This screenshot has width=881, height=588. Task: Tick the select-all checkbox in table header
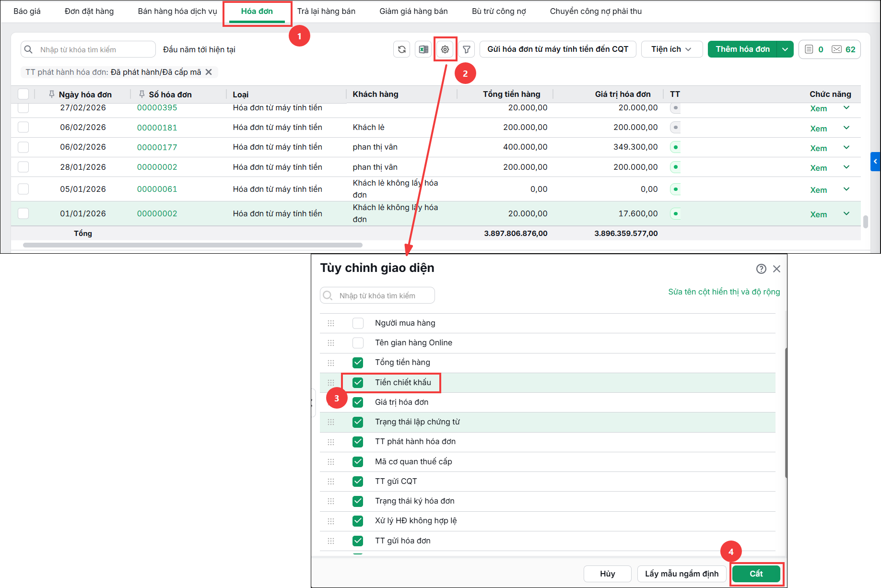pos(23,94)
